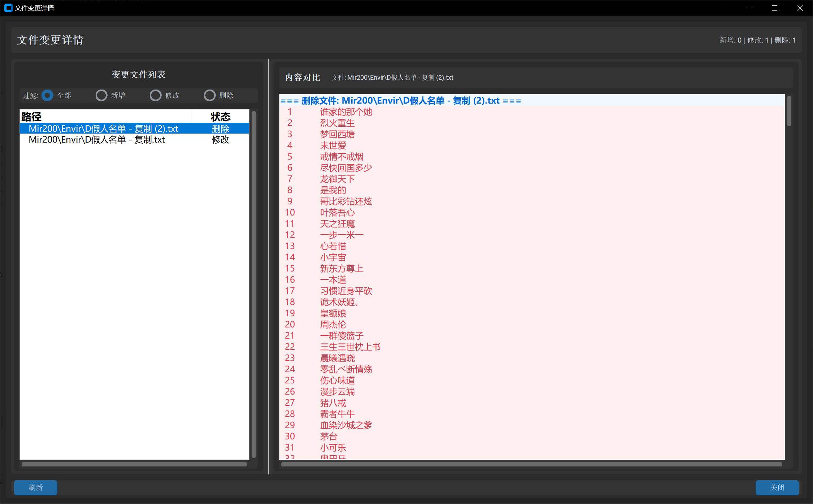Minimize the 文件变更详情 window

tap(749, 8)
